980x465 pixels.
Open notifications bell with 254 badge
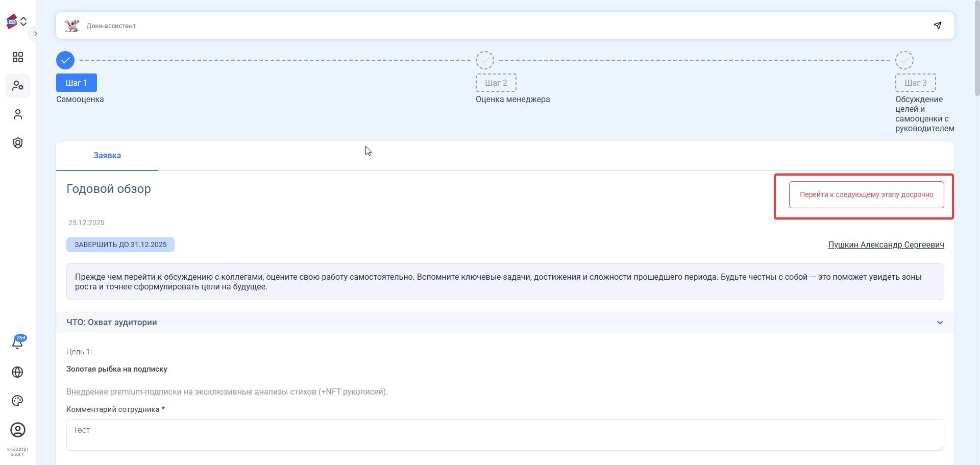click(18, 342)
